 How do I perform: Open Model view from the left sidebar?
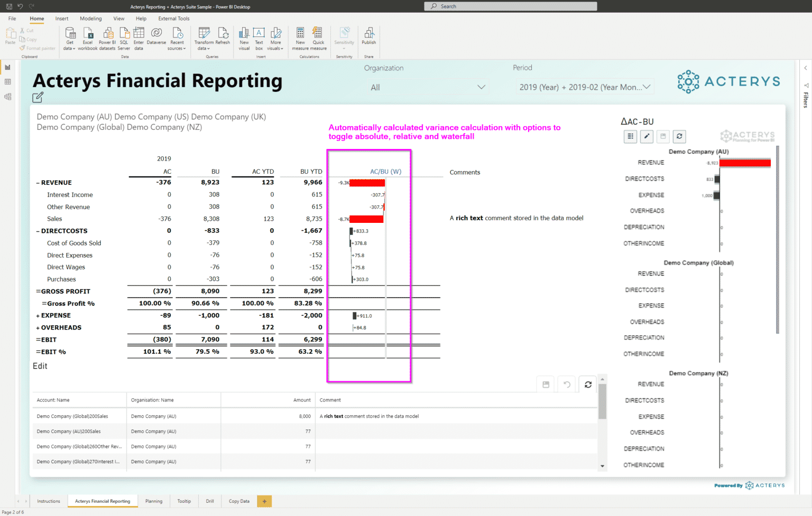[7, 97]
